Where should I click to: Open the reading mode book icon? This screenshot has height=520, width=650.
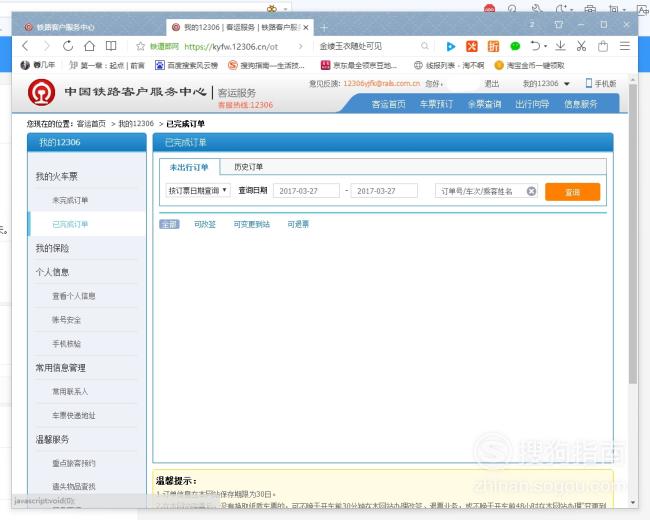[x=111, y=46]
